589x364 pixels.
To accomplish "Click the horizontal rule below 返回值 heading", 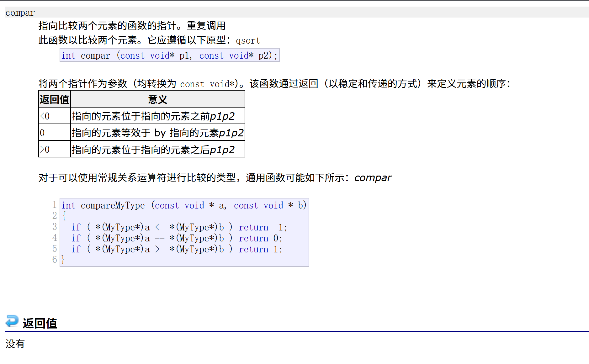I will (282, 331).
